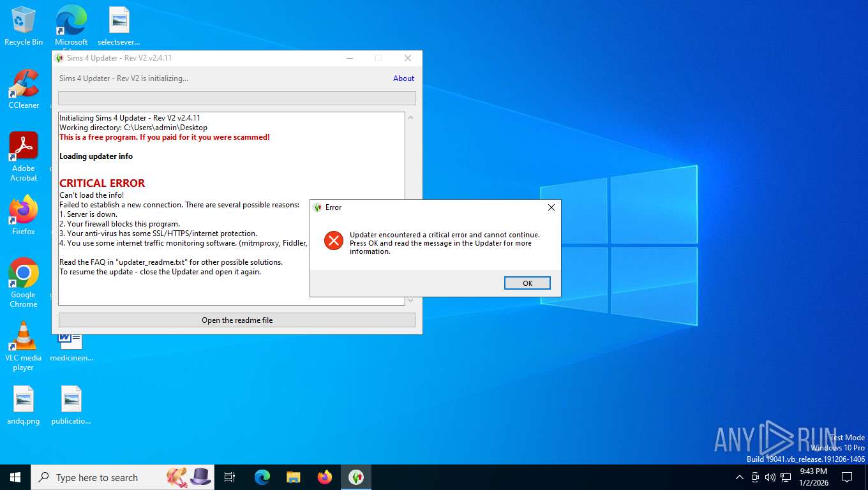This screenshot has height=490, width=868.
Task: Close the Sims 4 Updater window
Action: (x=408, y=58)
